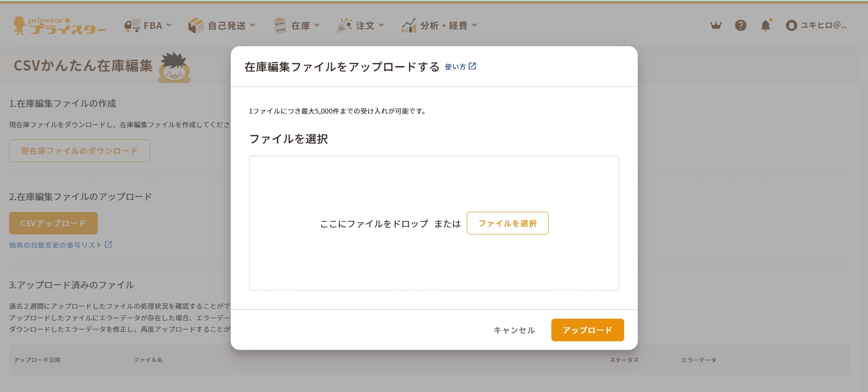This screenshot has width=868, height=392.
Task: Click the 自己発送 box icon
Action: (196, 26)
